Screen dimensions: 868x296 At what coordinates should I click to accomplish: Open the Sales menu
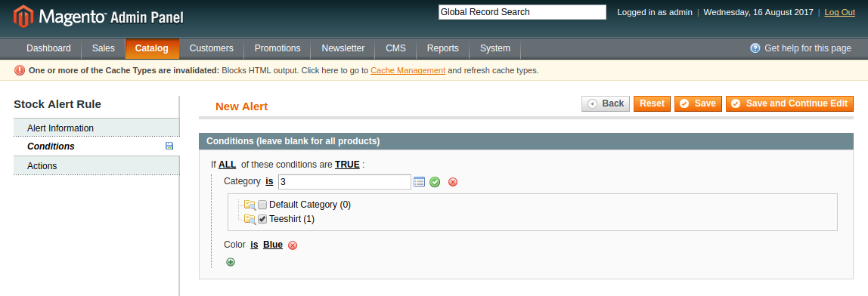104,48
